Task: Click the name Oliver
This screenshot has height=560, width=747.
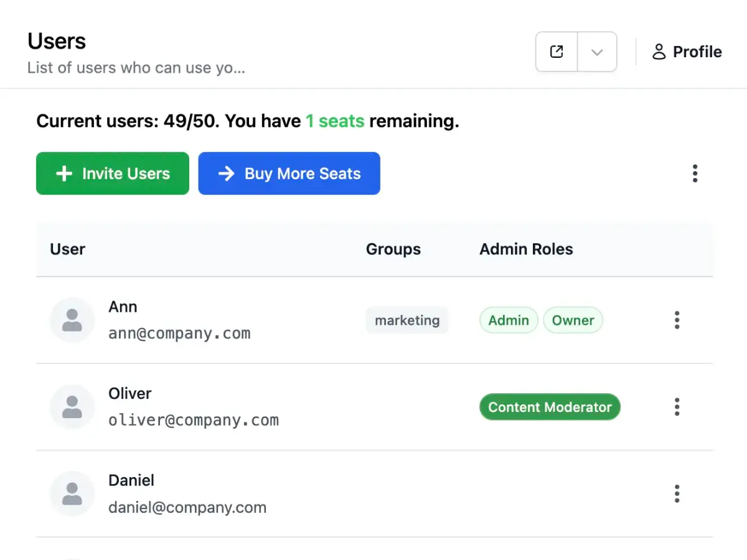Action: pos(130,394)
